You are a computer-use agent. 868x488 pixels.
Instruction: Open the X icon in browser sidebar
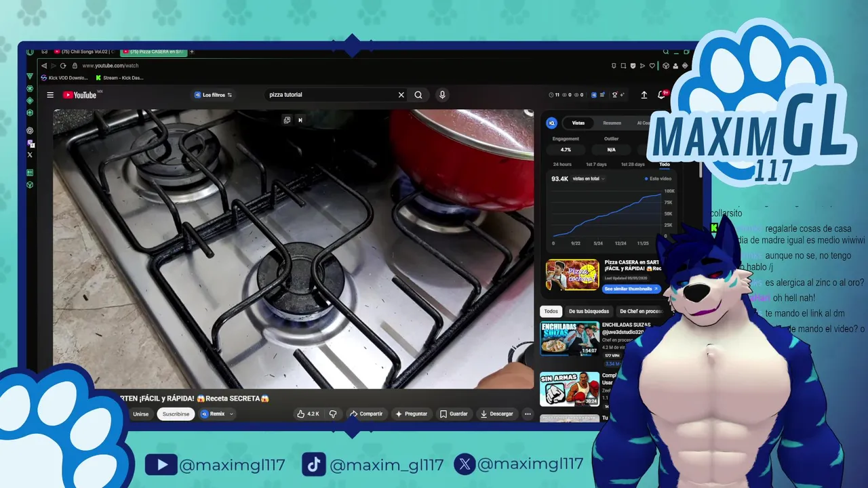30,155
